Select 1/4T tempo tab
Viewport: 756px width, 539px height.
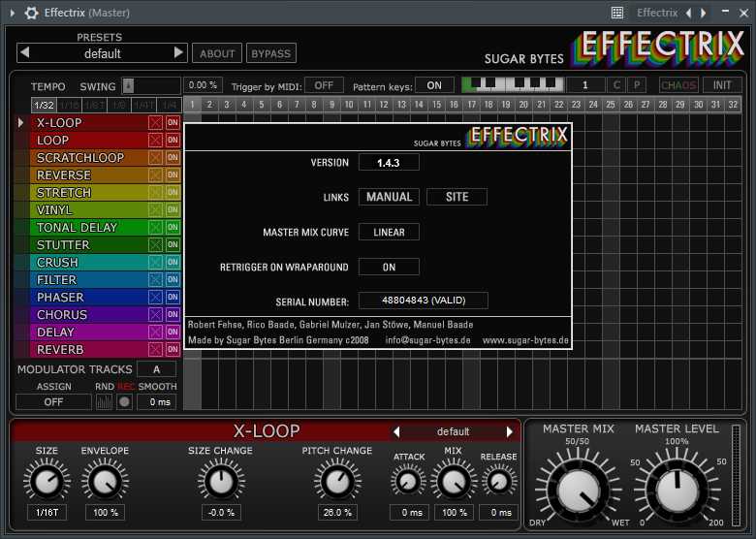pos(143,105)
